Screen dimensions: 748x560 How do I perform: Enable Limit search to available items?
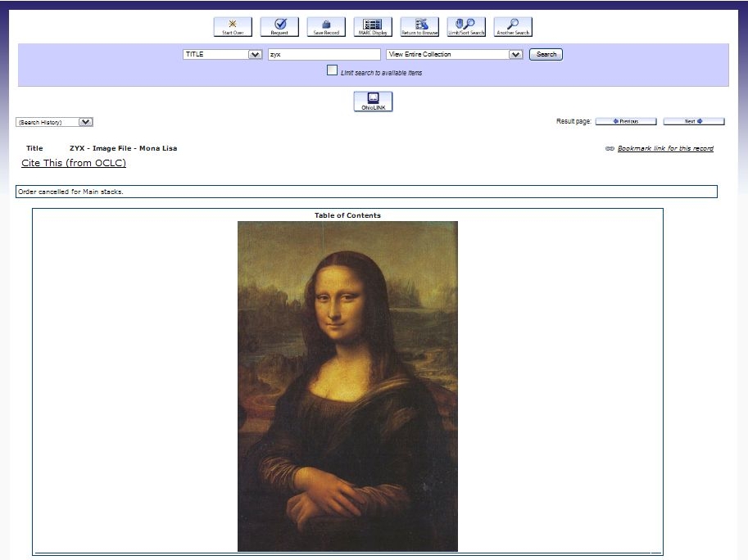pyautogui.click(x=332, y=70)
